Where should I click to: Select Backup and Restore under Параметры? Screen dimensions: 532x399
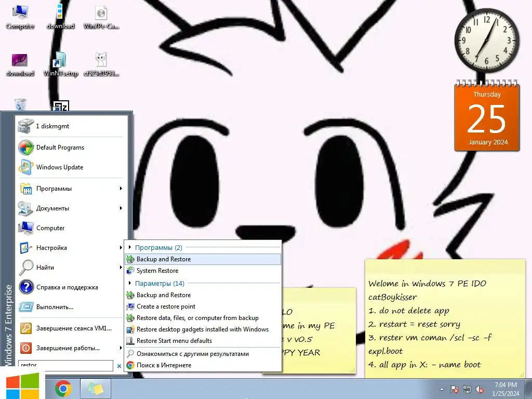coord(203,295)
